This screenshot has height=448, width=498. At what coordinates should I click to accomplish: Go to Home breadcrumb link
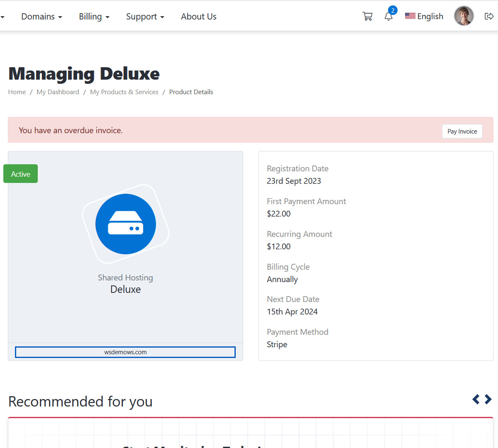pos(17,92)
